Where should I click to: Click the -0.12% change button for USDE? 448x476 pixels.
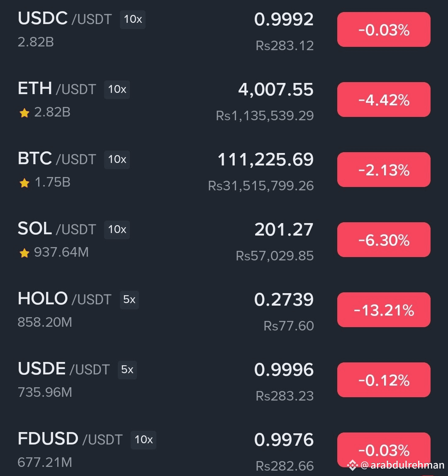click(384, 380)
